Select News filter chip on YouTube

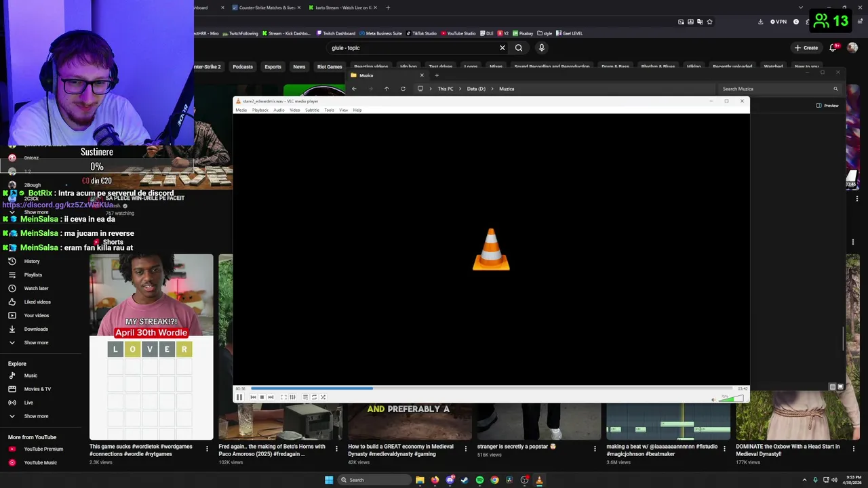click(299, 66)
